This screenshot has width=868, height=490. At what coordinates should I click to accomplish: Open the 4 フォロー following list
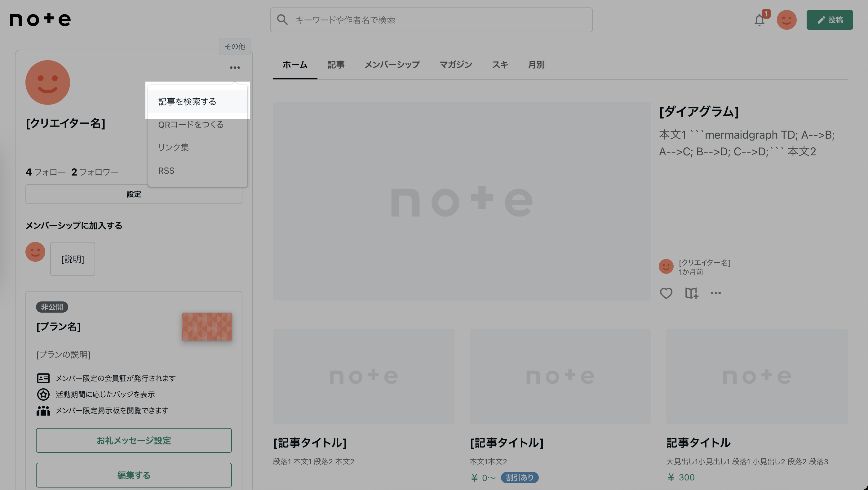46,172
